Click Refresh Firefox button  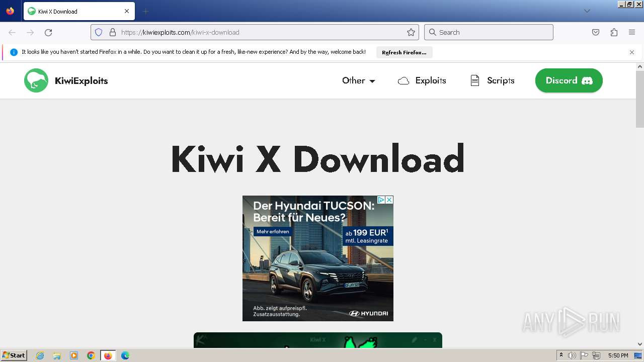pyautogui.click(x=404, y=52)
